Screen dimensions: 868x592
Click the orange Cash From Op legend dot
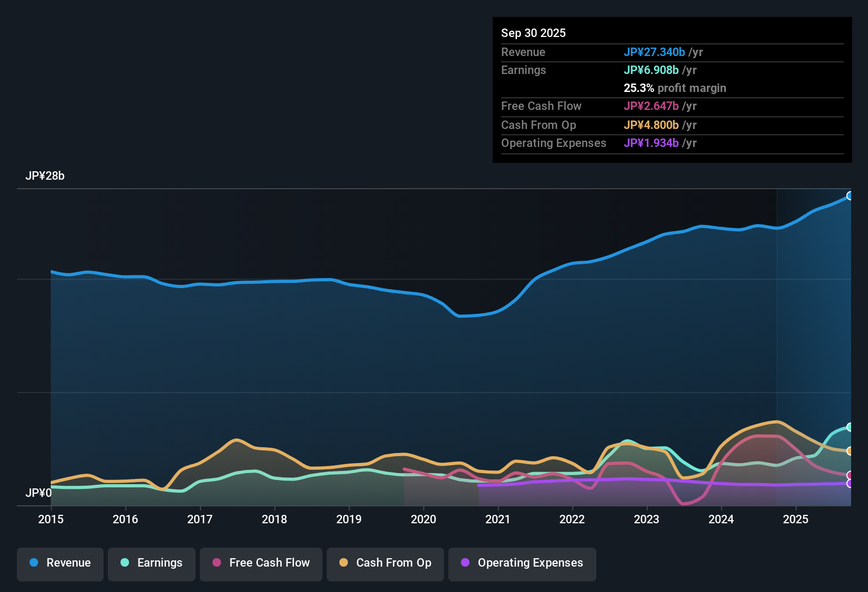pos(343,563)
